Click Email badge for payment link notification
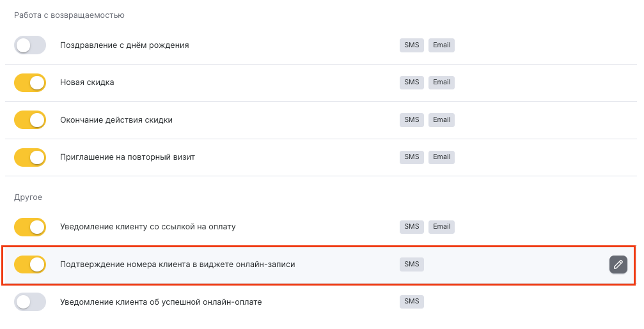 441,227
